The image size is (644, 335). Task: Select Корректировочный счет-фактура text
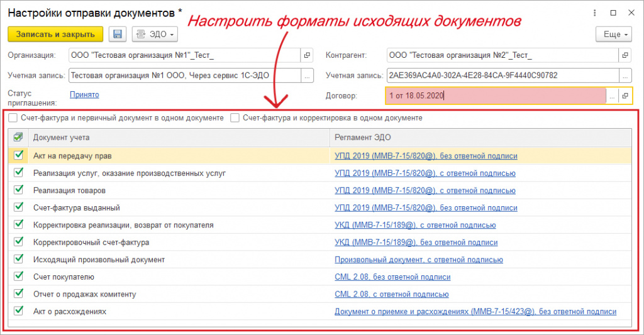point(91,242)
